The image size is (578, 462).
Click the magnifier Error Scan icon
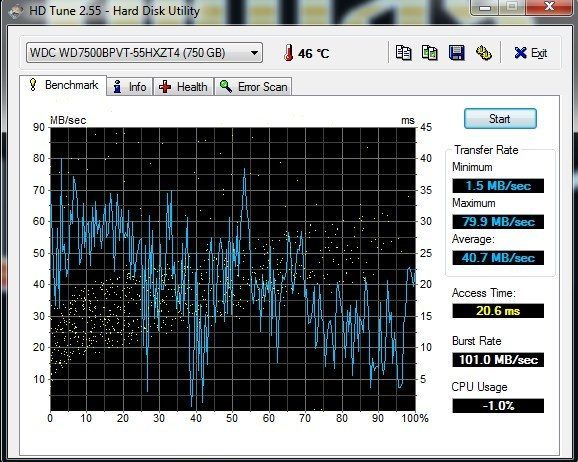pyautogui.click(x=226, y=86)
